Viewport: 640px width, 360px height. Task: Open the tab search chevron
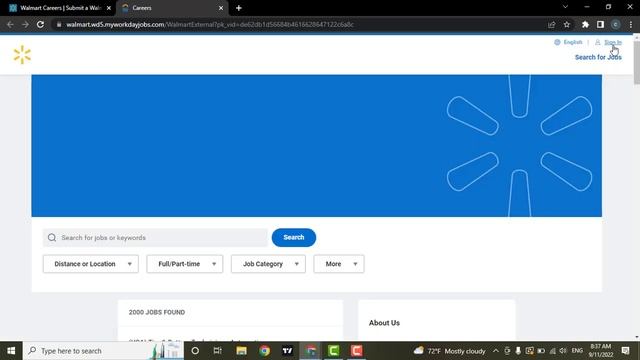pyautogui.click(x=565, y=7)
